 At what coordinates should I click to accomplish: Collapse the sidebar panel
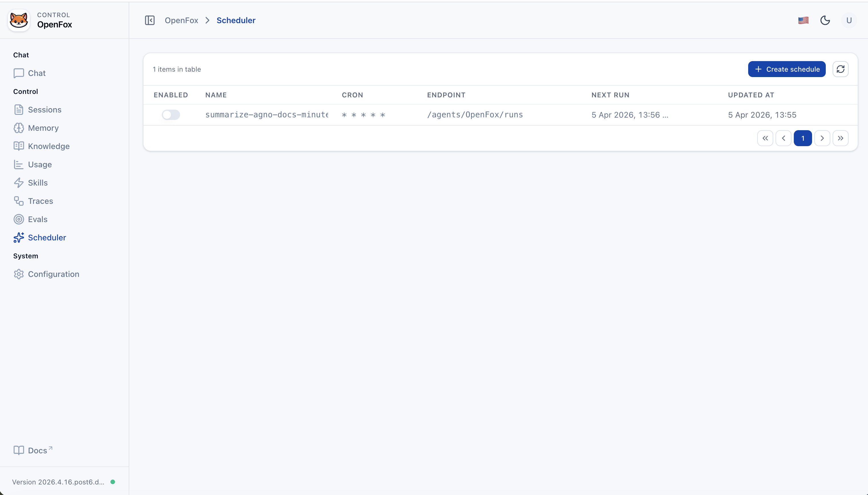click(150, 20)
